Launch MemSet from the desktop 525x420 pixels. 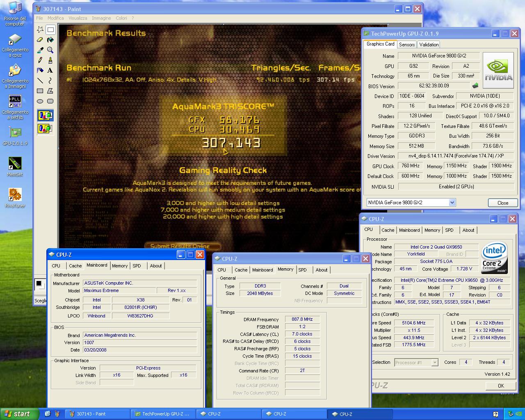click(15, 167)
